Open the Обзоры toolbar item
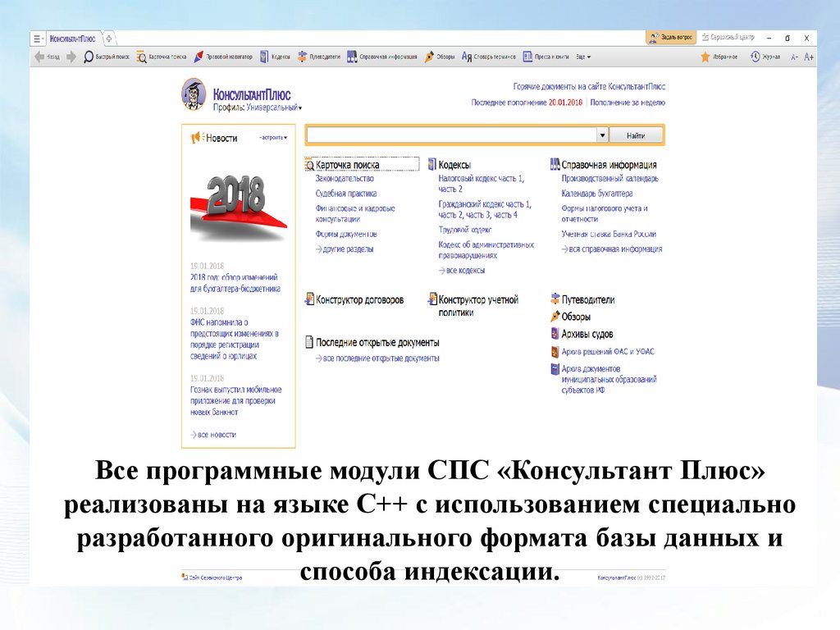The image size is (840, 630). pyautogui.click(x=440, y=57)
